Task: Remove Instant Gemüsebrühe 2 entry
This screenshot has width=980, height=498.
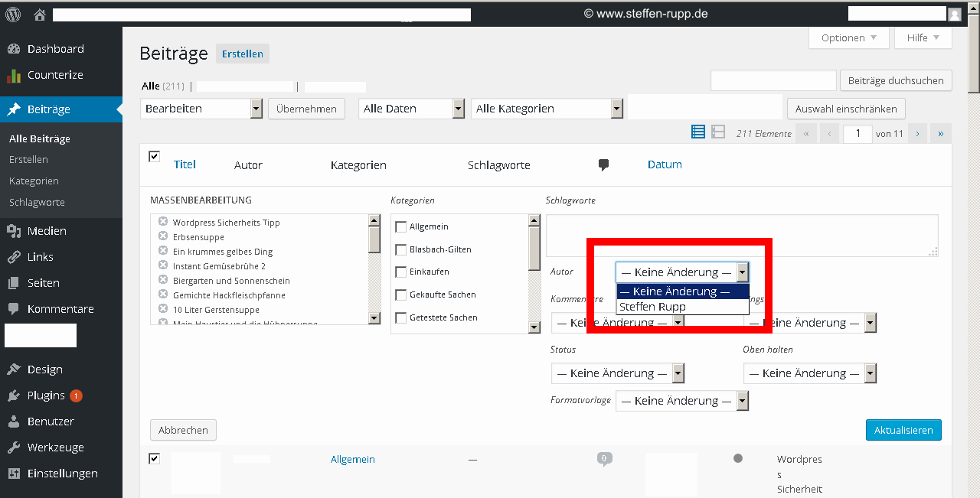Action: pyautogui.click(x=163, y=265)
